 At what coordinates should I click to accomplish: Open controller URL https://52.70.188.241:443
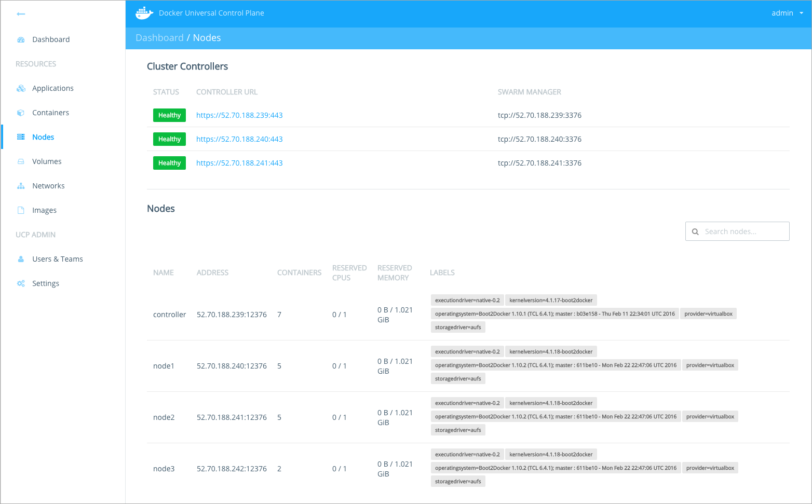tap(239, 162)
